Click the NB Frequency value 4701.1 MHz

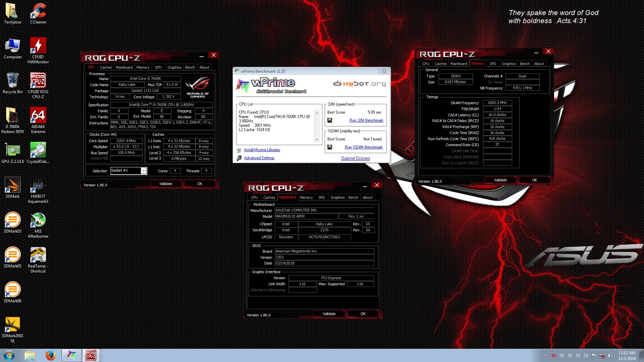(x=522, y=88)
